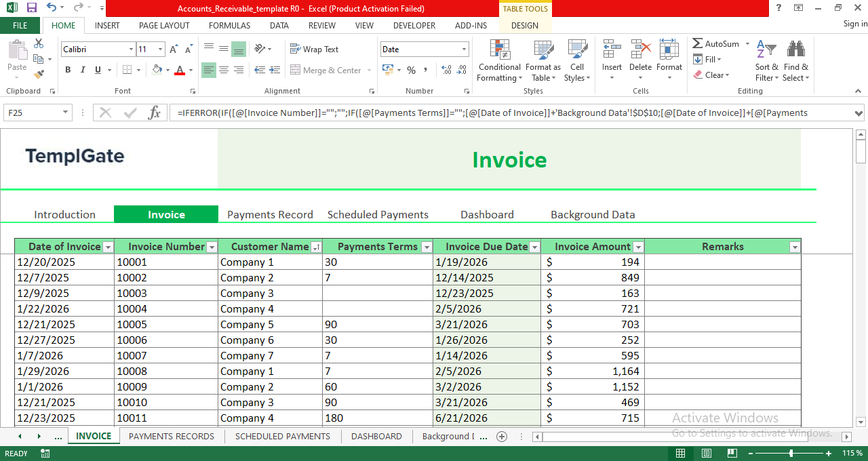
Task: Open the number format dropdown showing Date
Action: (465, 49)
